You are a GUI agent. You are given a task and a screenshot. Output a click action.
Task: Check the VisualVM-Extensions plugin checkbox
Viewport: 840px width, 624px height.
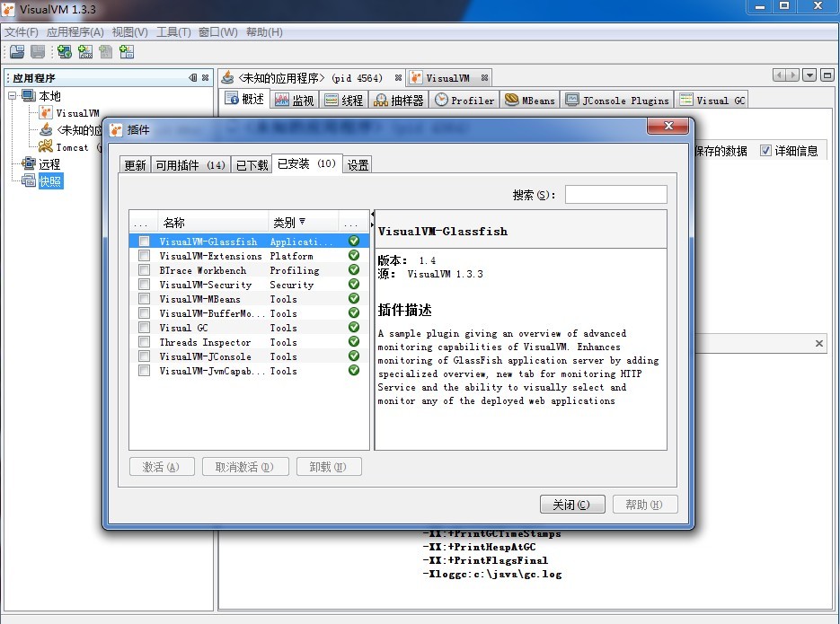coord(144,256)
